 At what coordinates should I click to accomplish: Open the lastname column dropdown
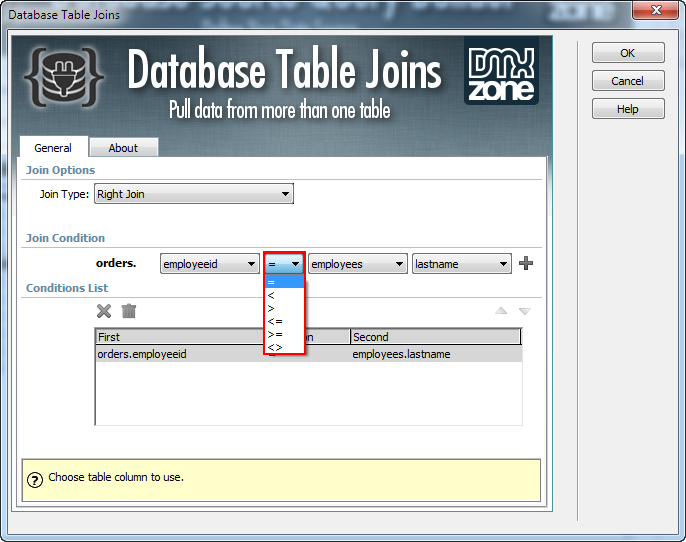(462, 264)
